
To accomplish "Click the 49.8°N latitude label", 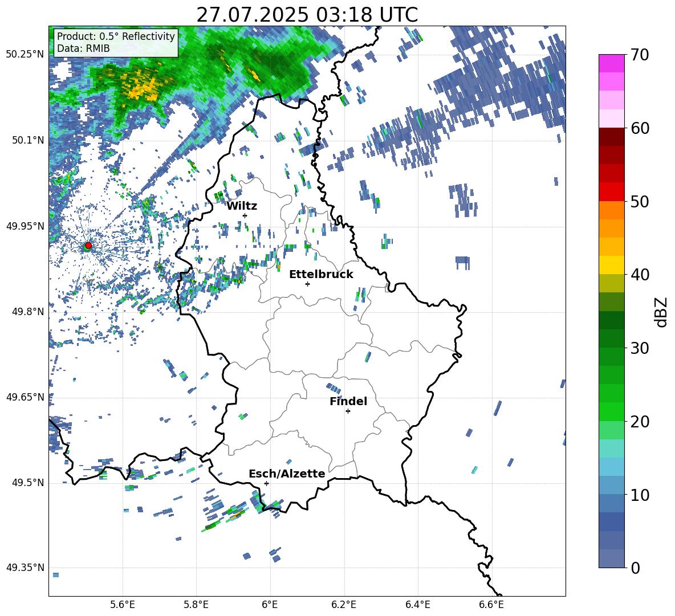I will (28, 312).
